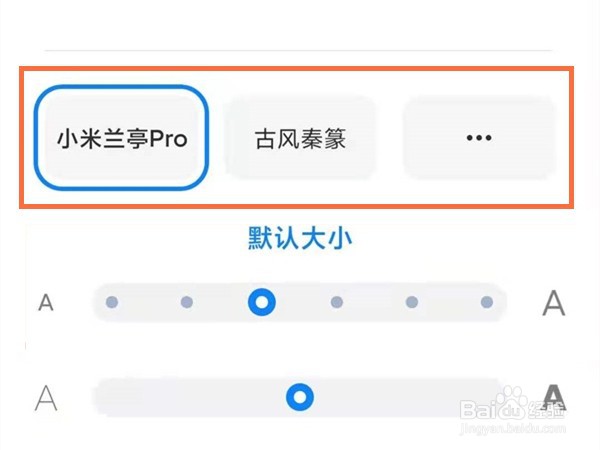Tap the 默认大小 label
This screenshot has height=450, width=600.
pos(300,238)
